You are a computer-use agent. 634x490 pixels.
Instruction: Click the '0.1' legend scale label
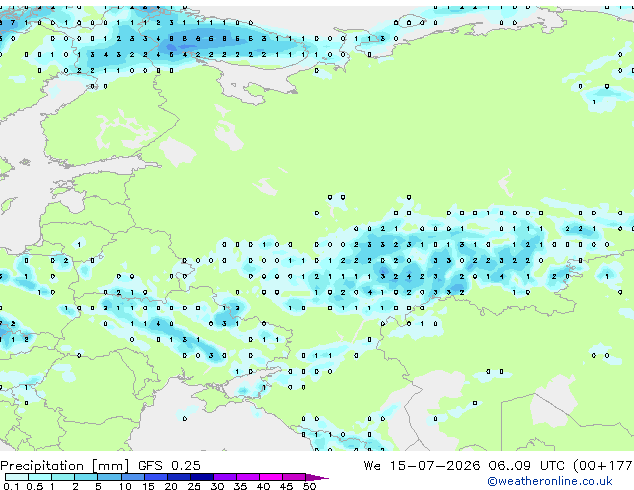click(11, 486)
